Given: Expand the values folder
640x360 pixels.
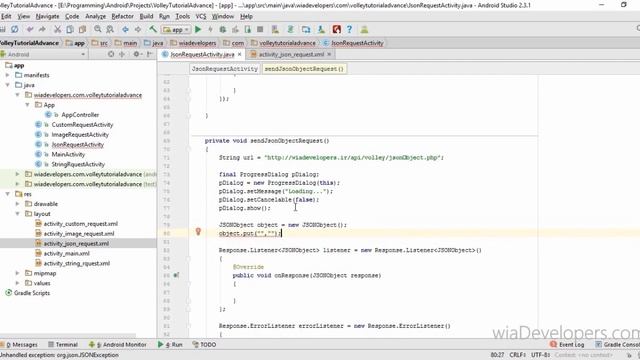Looking at the screenshot, I should (18, 283).
